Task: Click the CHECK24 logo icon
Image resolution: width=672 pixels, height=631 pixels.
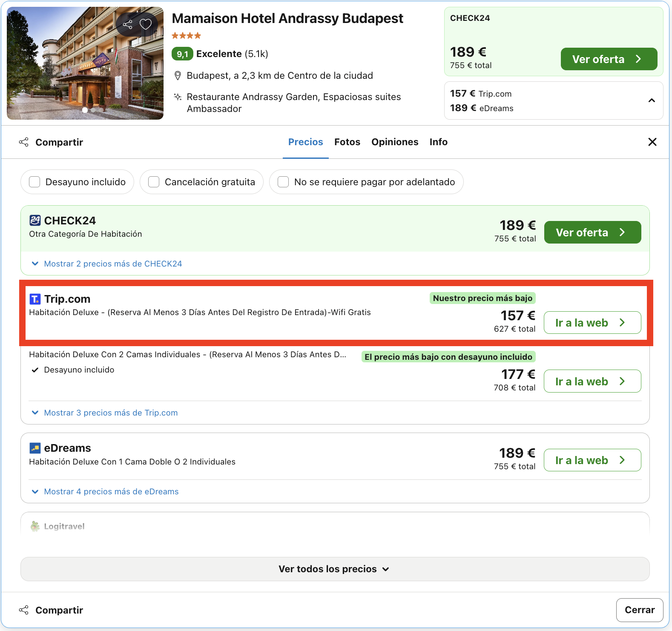Action: point(35,220)
